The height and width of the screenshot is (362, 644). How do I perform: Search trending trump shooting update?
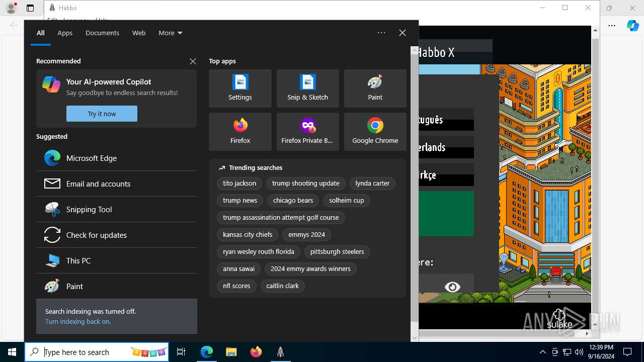305,183
